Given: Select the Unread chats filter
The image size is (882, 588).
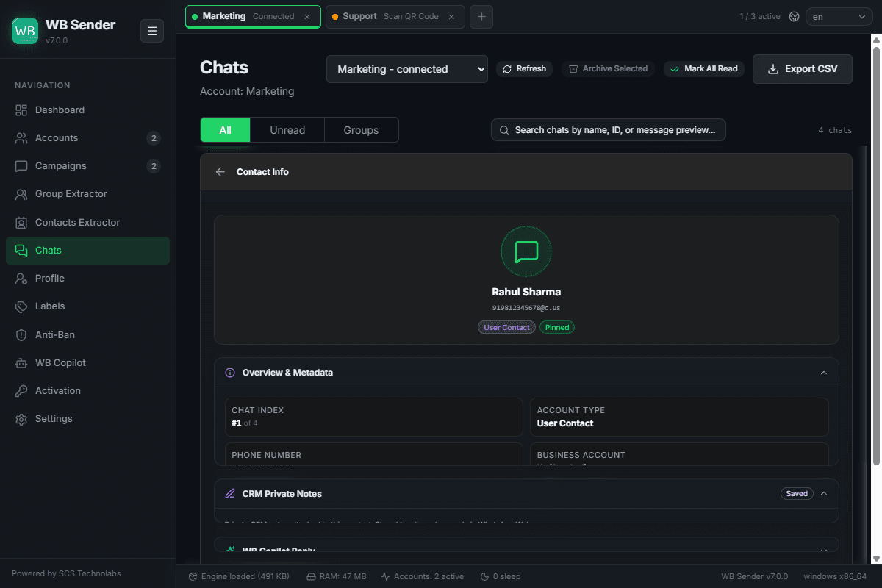Looking at the screenshot, I should tap(287, 130).
